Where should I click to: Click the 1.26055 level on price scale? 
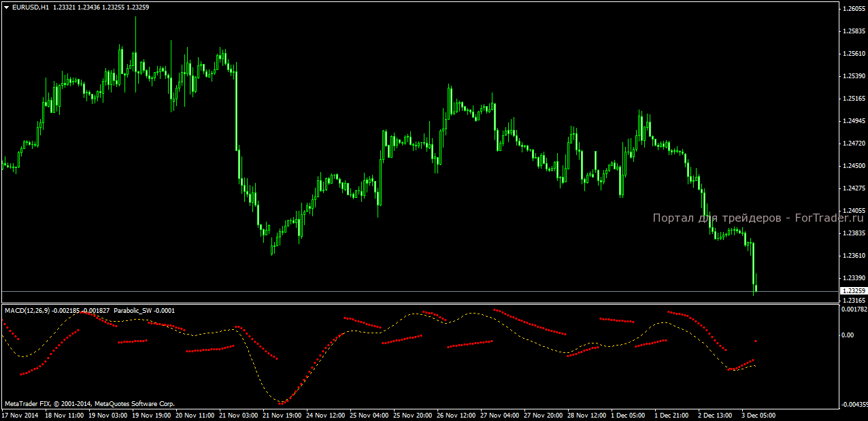point(854,9)
